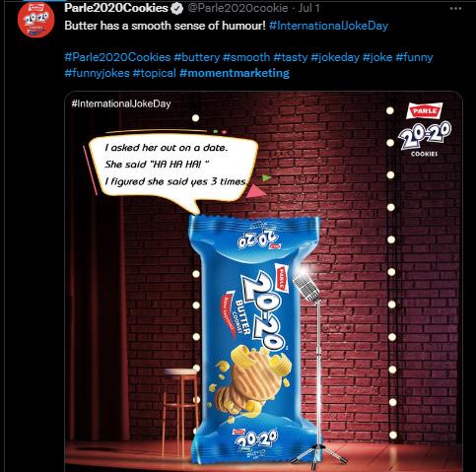Open the Jul 1 post timestamp

308,8
